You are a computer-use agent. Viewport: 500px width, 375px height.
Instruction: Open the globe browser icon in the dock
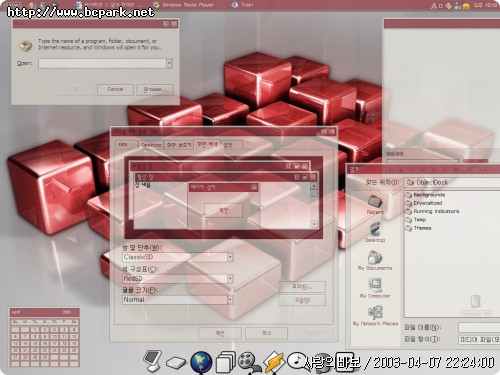201,362
